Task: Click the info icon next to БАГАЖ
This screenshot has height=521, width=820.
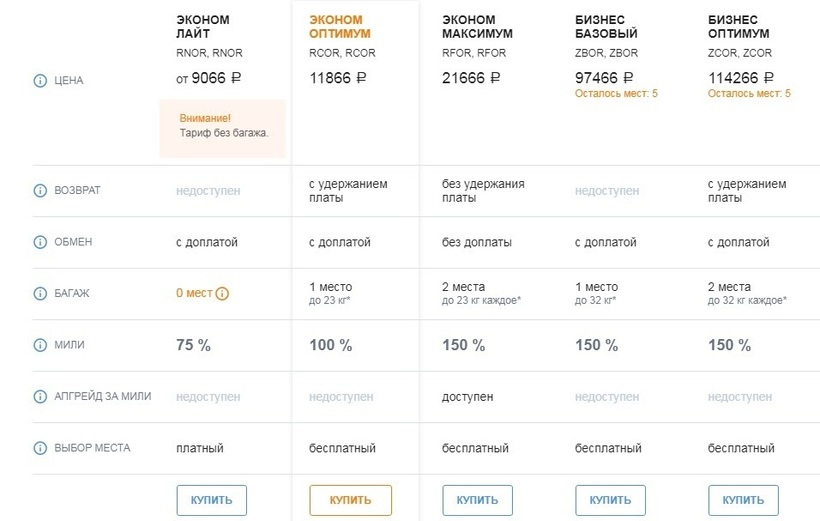Action: (x=41, y=294)
